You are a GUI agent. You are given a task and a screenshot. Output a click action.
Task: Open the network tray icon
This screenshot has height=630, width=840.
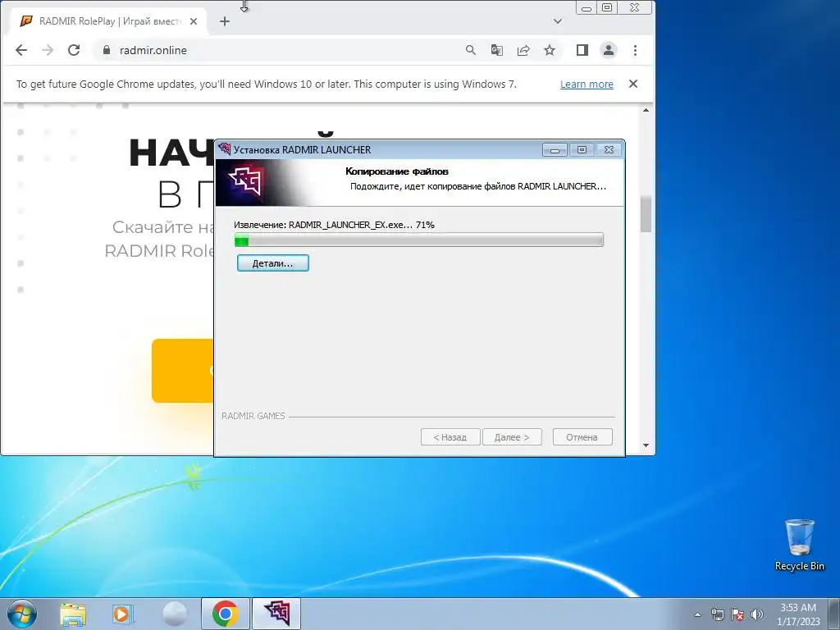coord(717,614)
